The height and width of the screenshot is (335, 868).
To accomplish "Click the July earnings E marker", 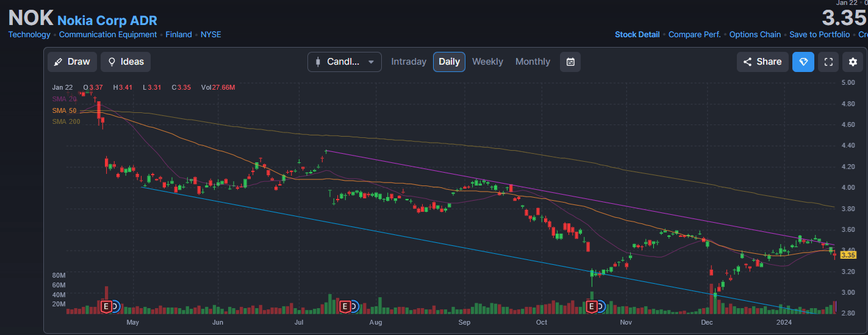I will (x=345, y=306).
